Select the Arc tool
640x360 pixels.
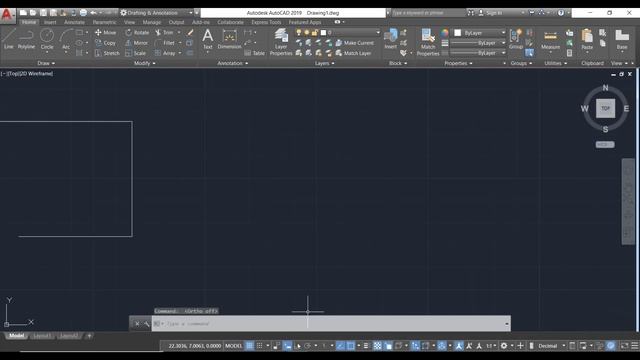[66, 39]
